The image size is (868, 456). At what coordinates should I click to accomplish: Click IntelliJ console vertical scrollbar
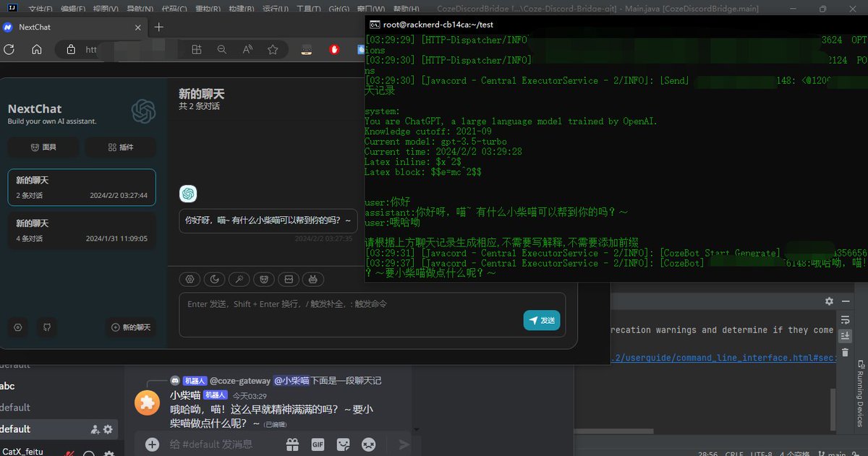pyautogui.click(x=832, y=408)
